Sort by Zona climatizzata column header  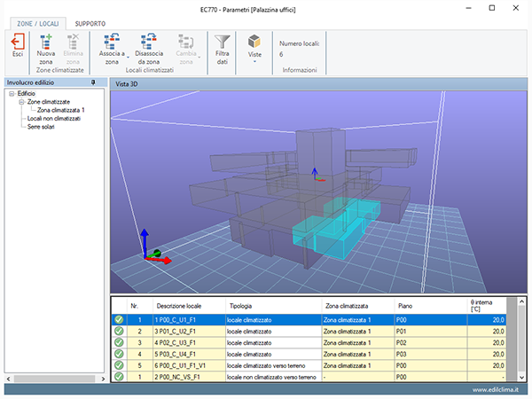coord(358,306)
